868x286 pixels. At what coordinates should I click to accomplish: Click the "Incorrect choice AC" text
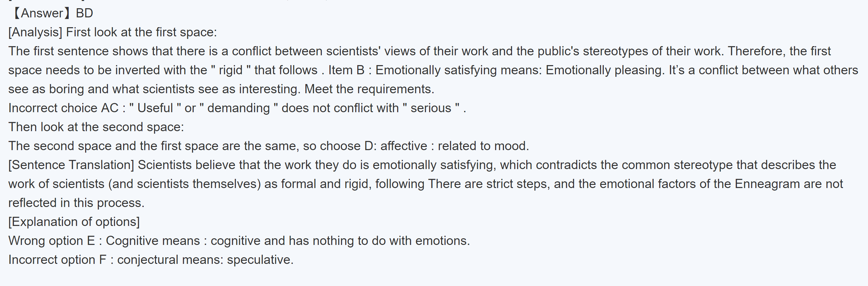point(63,108)
